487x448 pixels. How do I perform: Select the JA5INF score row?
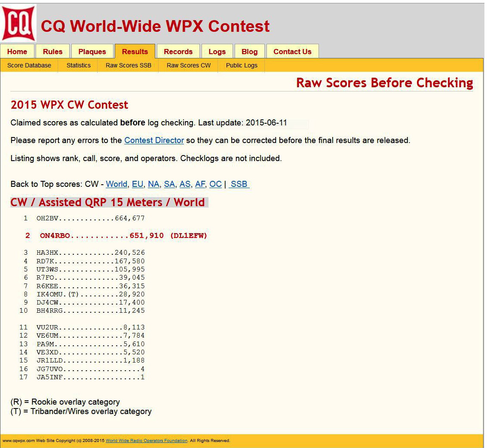82,377
